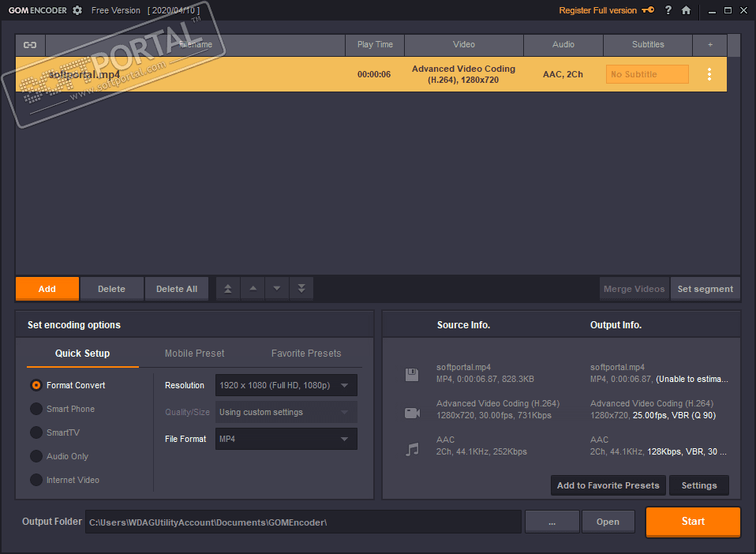The height and width of the screenshot is (554, 756).
Task: Open Resolution dropdown showing 1920 x 1080
Action: (x=286, y=385)
